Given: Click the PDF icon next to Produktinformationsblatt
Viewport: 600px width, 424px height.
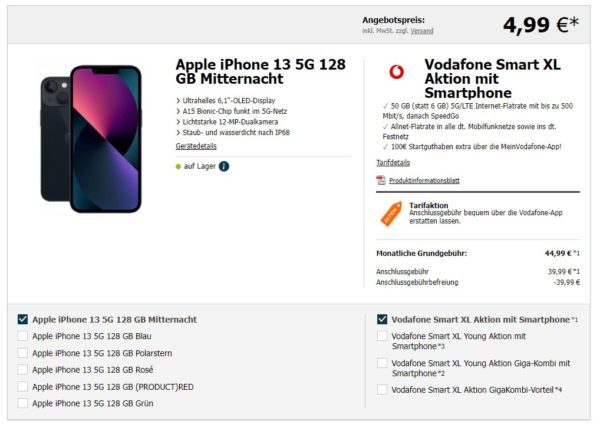Looking at the screenshot, I should click(x=381, y=180).
